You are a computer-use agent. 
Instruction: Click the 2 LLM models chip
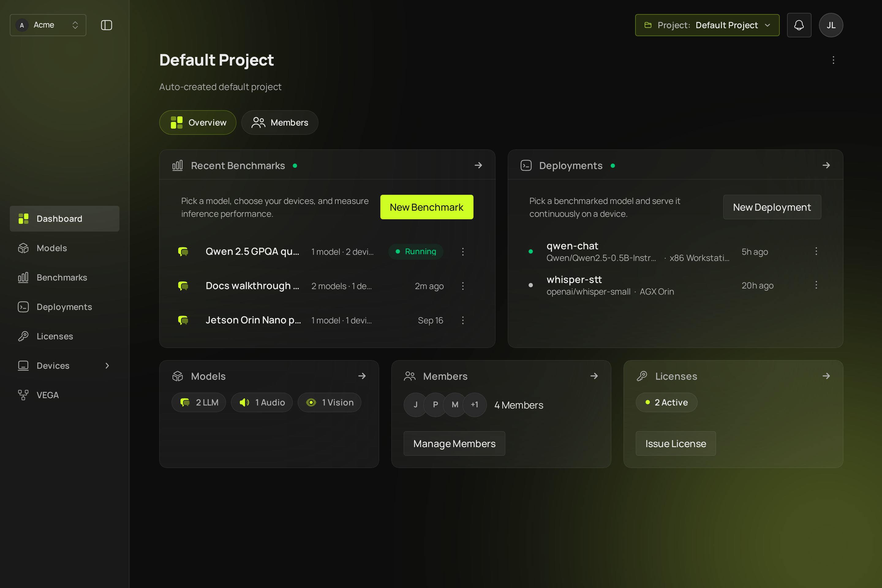pos(199,402)
